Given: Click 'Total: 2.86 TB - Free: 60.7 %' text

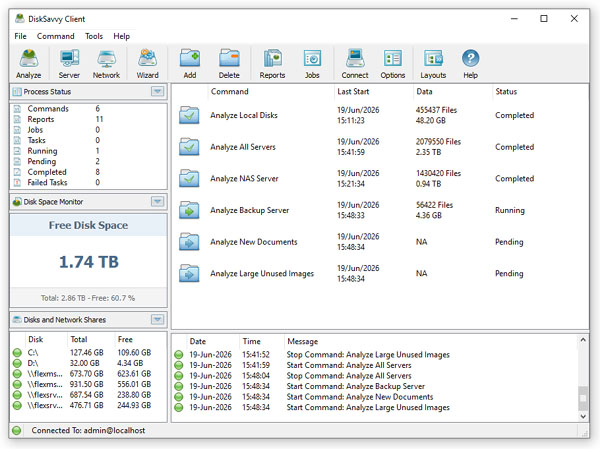Looking at the screenshot, I should (88, 298).
